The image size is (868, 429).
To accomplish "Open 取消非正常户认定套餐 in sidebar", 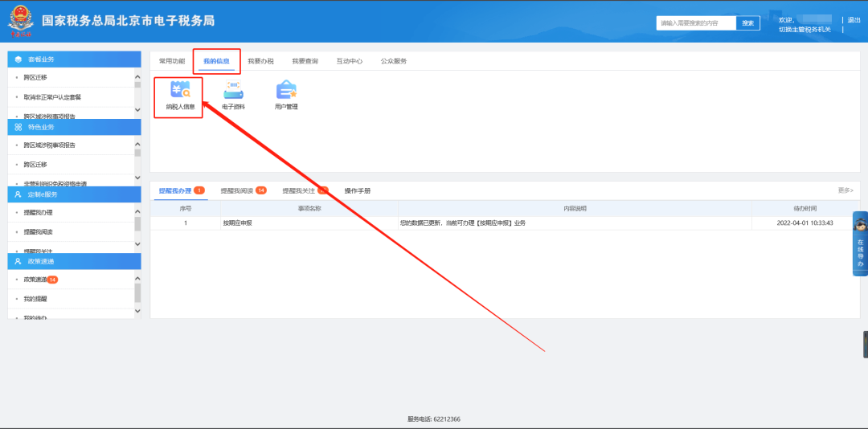I will click(52, 97).
